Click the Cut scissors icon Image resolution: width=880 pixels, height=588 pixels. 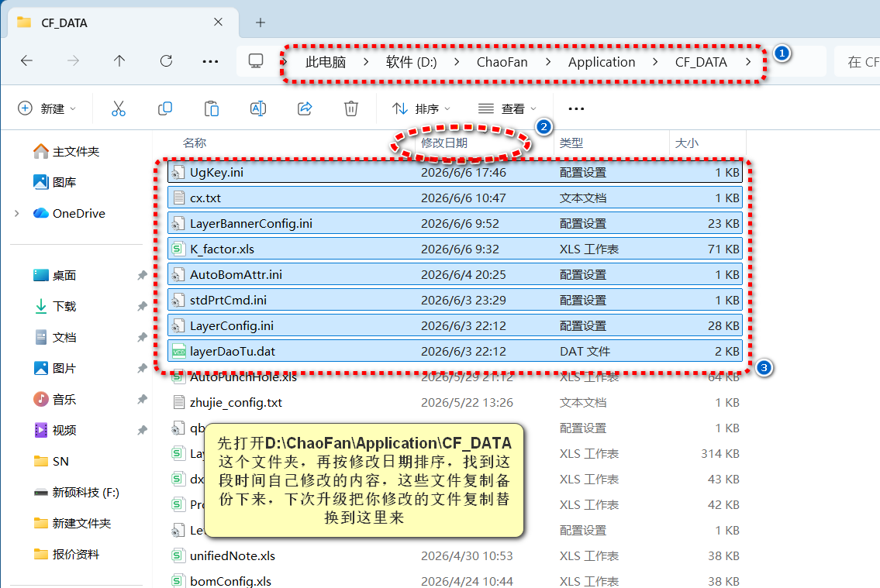tap(119, 108)
